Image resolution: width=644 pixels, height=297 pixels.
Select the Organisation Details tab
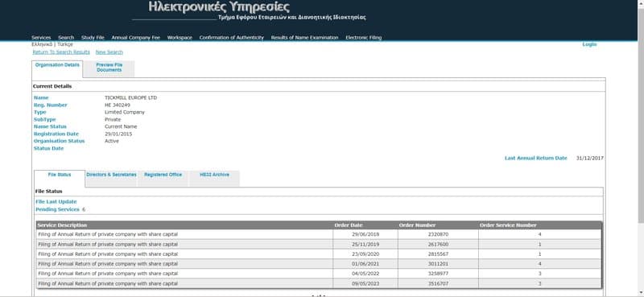pos(57,65)
